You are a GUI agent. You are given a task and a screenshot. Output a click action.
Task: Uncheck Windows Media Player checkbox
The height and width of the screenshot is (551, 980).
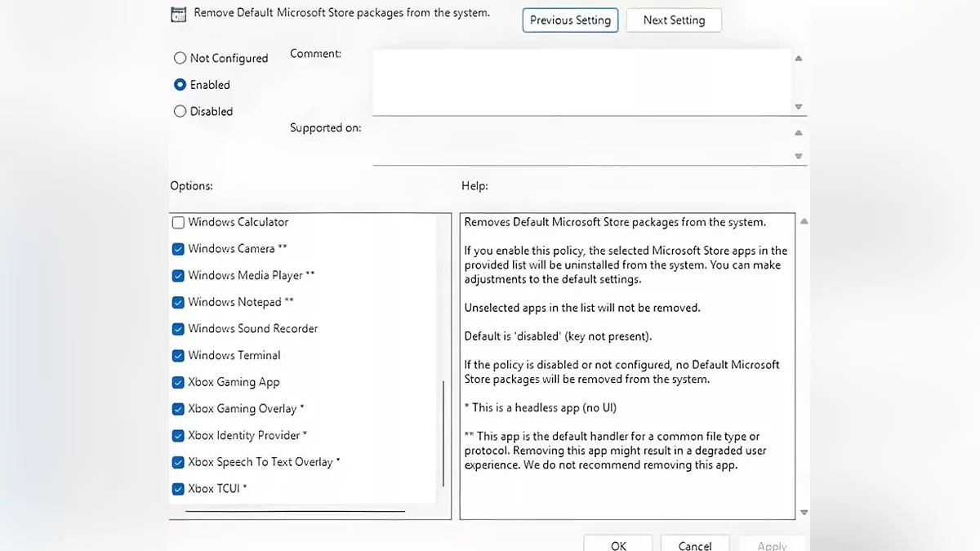coord(178,276)
